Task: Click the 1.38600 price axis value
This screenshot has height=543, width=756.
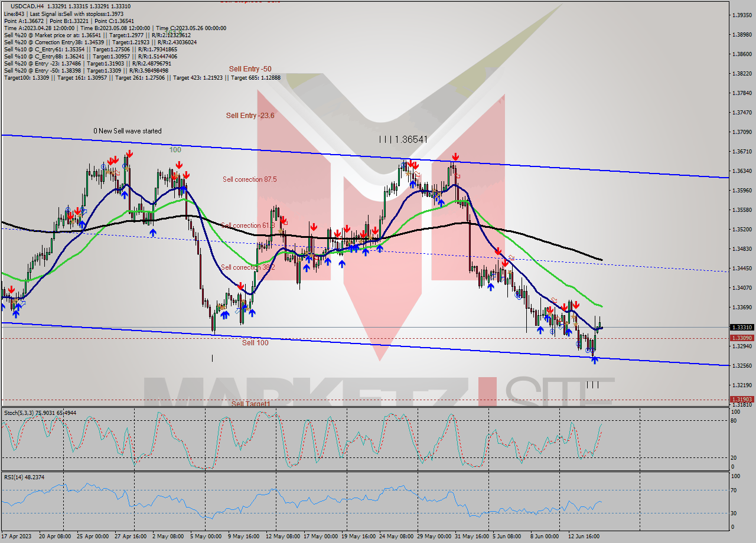Action: [x=741, y=54]
